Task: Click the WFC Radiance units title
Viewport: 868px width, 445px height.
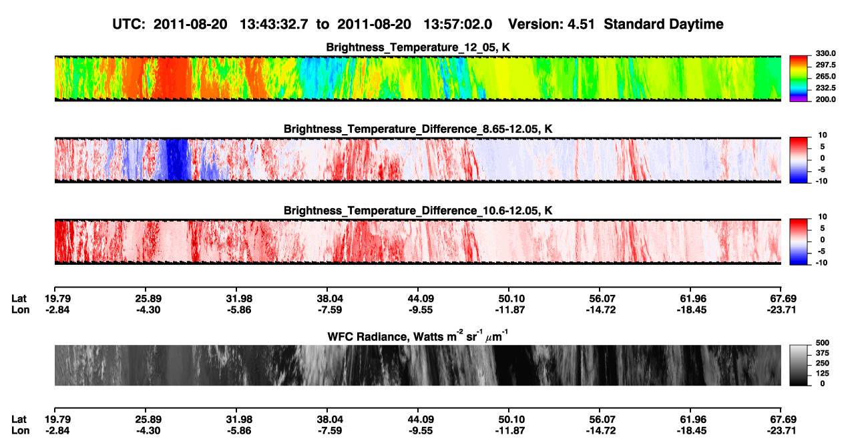Action: click(416, 336)
